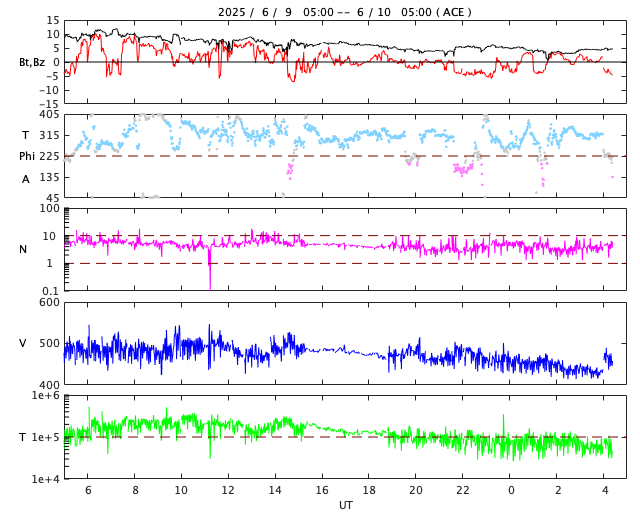The height and width of the screenshot is (512, 640).
Task: Click the '0.1' tick on the density axis
Action: (x=51, y=291)
